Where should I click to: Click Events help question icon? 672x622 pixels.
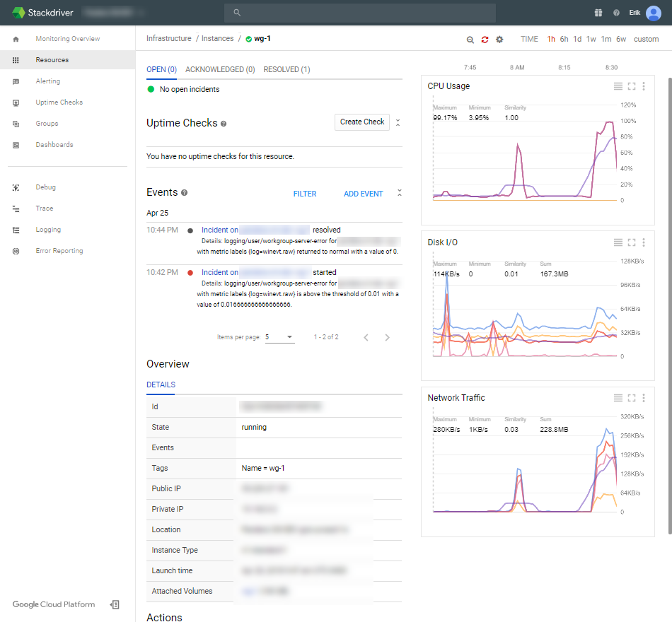click(x=185, y=193)
